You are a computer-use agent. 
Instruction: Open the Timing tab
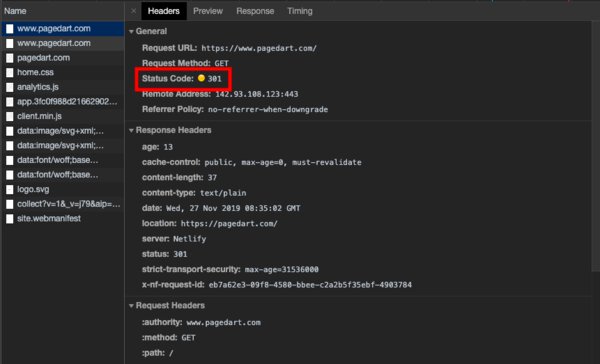(300, 11)
